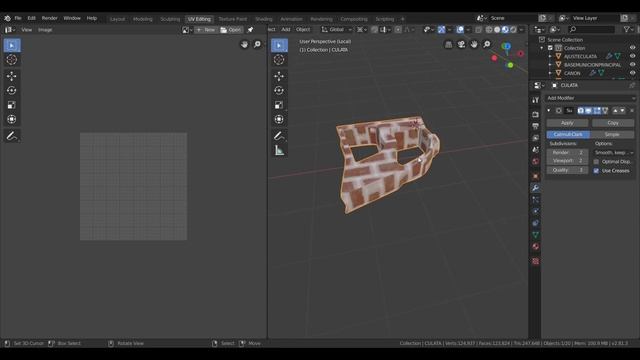The width and height of the screenshot is (640, 360).
Task: Select the Annotate tool in UV editor toolbar
Action: [11, 136]
